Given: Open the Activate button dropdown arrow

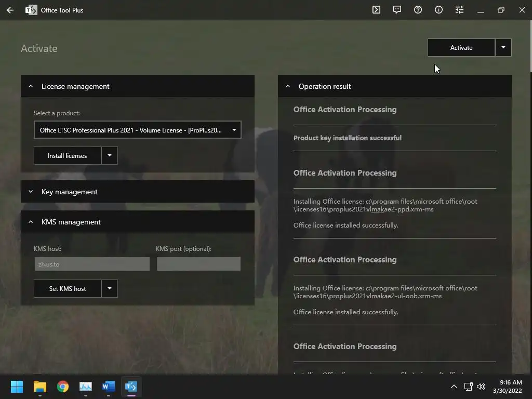Looking at the screenshot, I should click(503, 47).
